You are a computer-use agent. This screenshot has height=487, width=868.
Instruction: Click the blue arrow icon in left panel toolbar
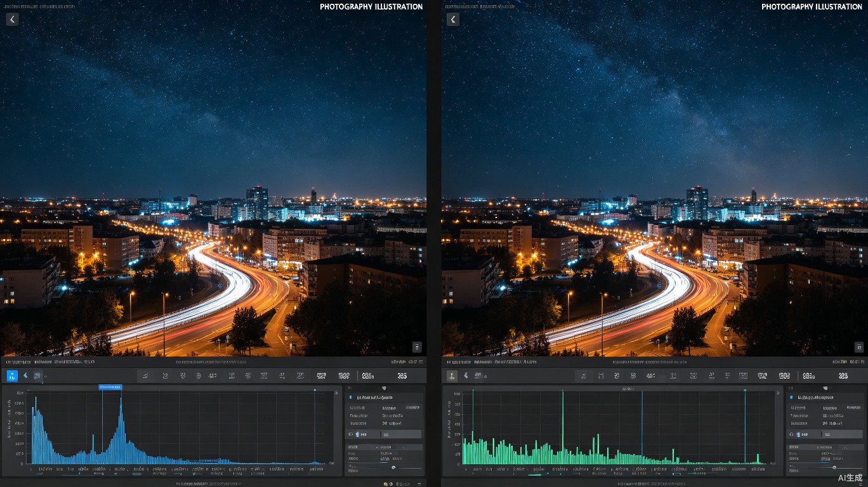click(x=25, y=375)
